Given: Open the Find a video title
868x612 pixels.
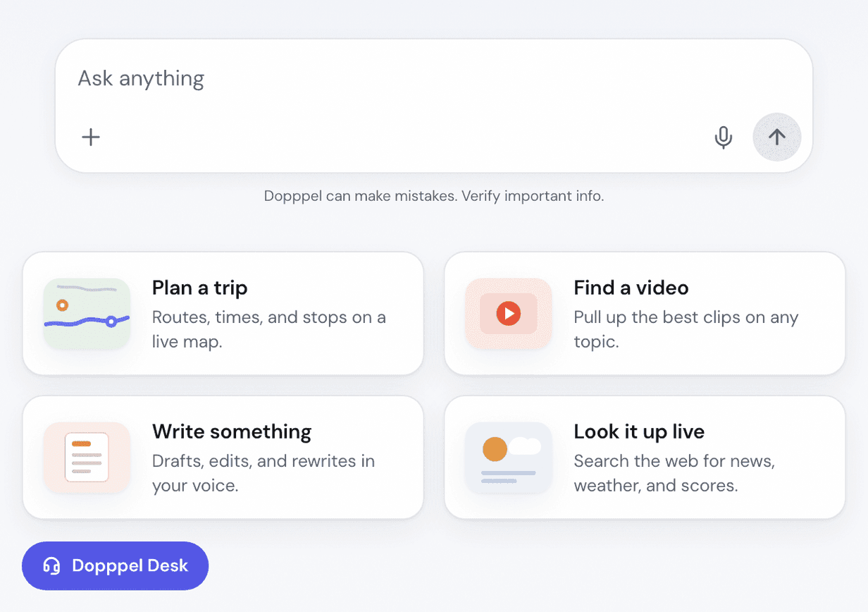Looking at the screenshot, I should pos(631,288).
